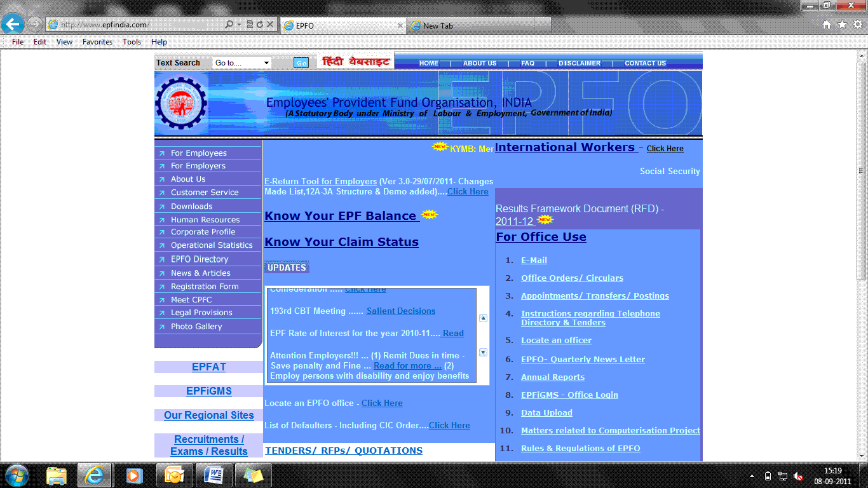Image resolution: width=868 pixels, height=488 pixels.
Task: Open the Edit menu
Action: (40, 42)
